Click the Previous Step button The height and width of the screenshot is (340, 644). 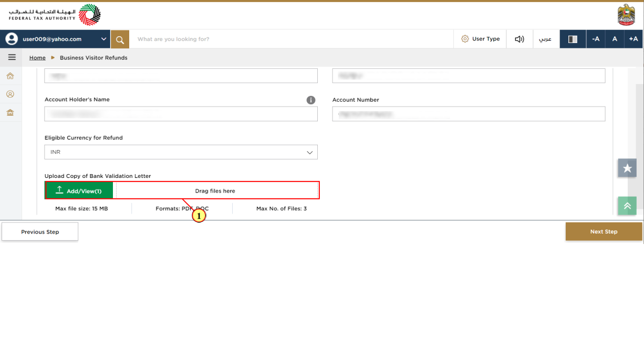pos(40,231)
